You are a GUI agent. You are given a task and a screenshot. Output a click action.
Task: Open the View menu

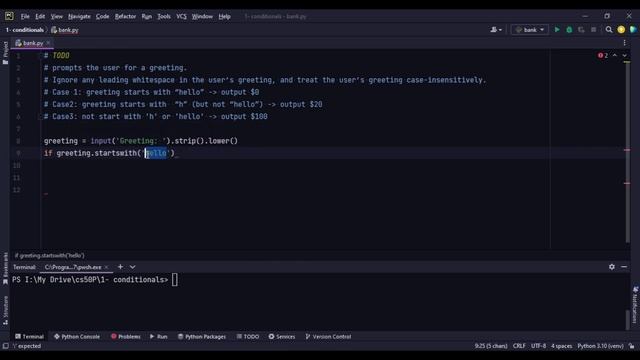coord(56,16)
